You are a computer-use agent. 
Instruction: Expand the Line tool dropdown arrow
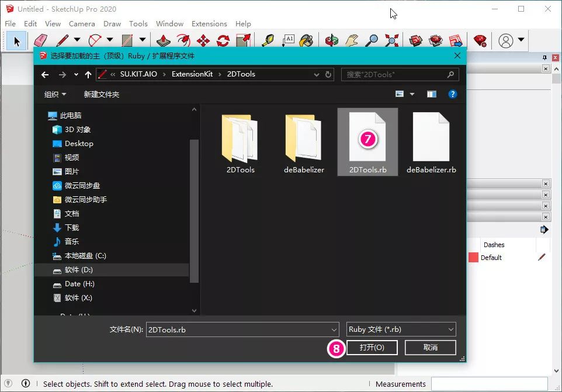77,39
